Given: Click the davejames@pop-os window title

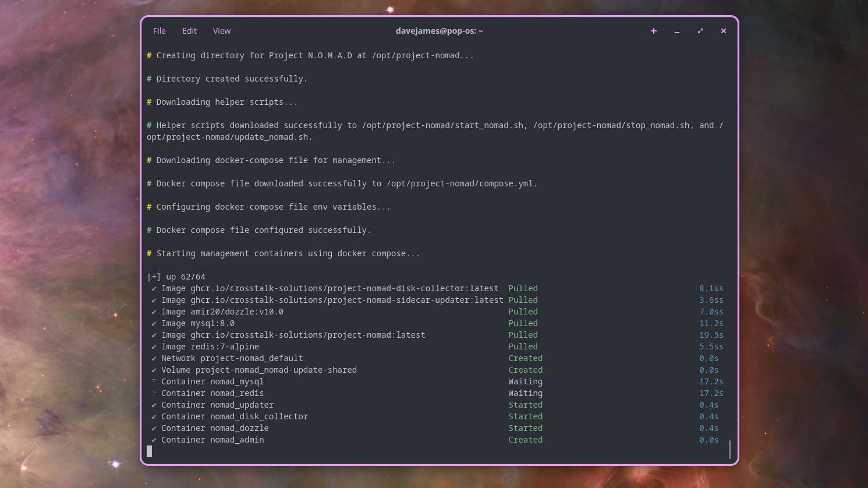Looking at the screenshot, I should tap(439, 31).
